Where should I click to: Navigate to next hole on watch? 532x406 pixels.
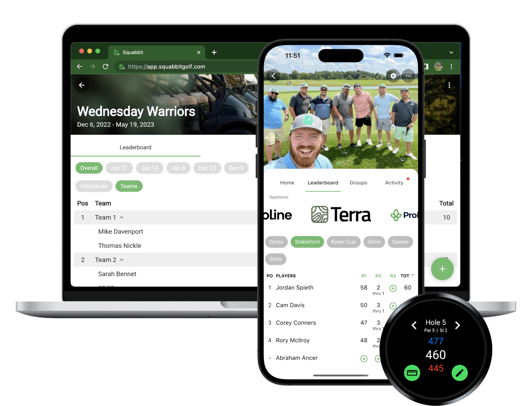click(x=457, y=325)
